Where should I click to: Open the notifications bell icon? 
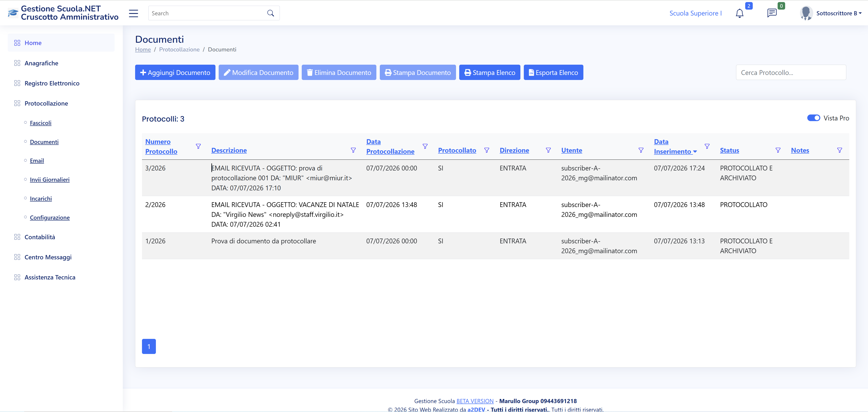(x=739, y=13)
